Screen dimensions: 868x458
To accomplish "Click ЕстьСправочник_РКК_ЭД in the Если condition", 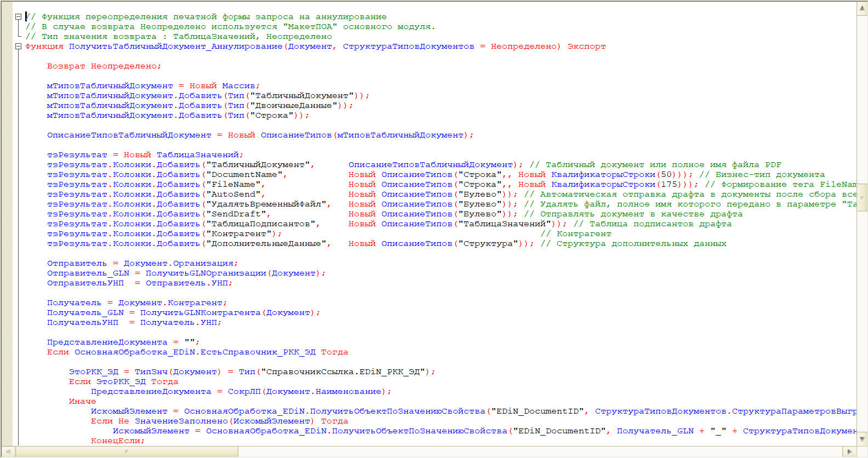I will (258, 352).
